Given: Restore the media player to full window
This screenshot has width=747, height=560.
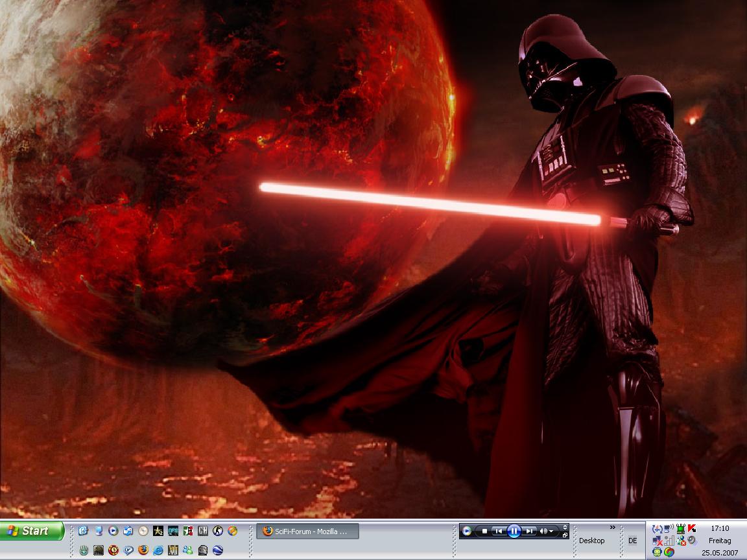Looking at the screenshot, I should click(565, 535).
